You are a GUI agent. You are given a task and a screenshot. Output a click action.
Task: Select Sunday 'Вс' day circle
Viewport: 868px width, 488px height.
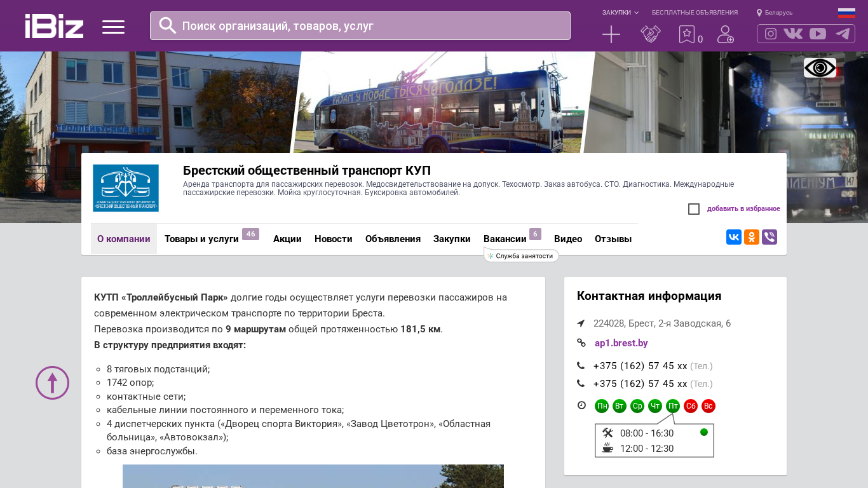click(x=709, y=406)
